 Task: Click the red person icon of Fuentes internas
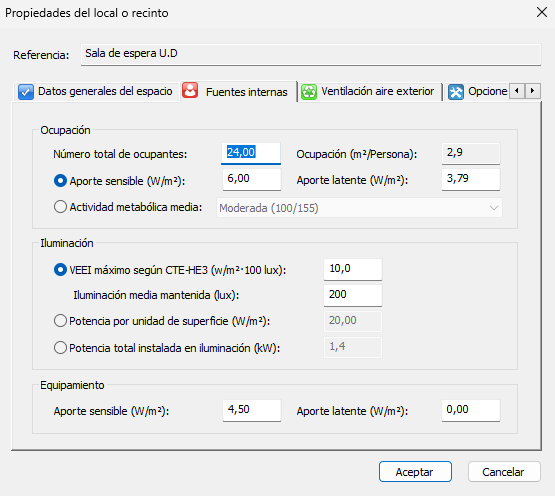[x=190, y=91]
